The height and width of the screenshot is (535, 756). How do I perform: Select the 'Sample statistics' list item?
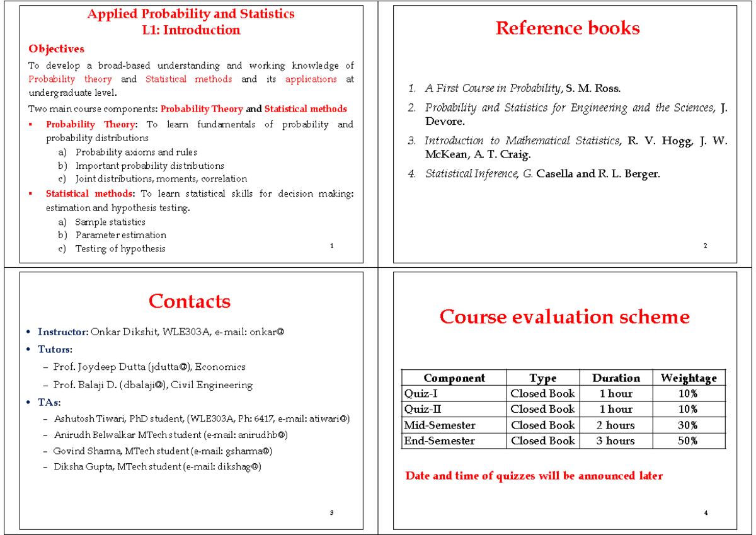click(x=110, y=222)
